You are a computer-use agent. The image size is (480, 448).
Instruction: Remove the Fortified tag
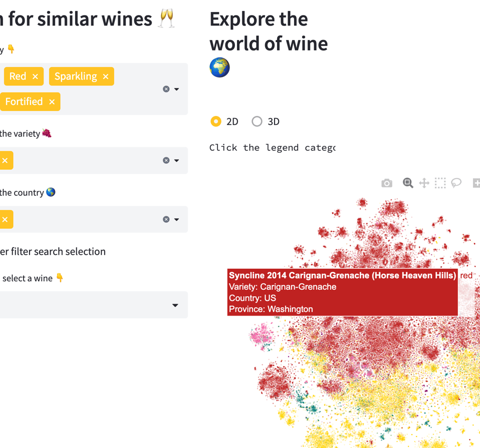[x=52, y=102]
